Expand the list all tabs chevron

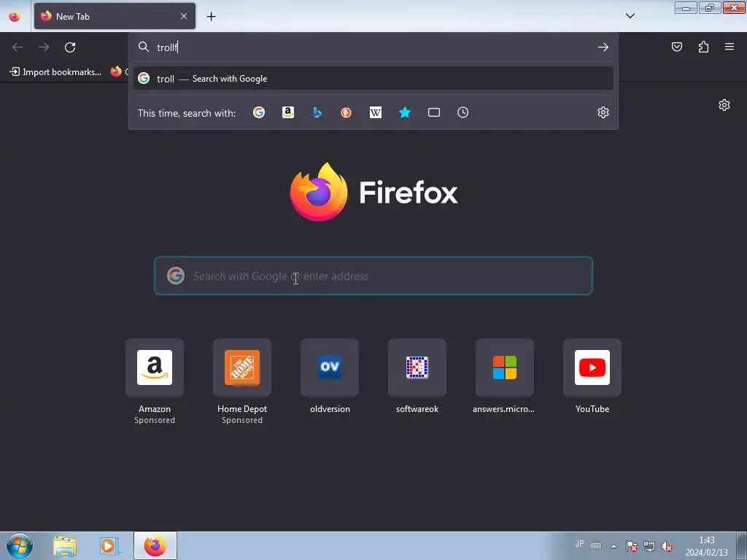[630, 16]
